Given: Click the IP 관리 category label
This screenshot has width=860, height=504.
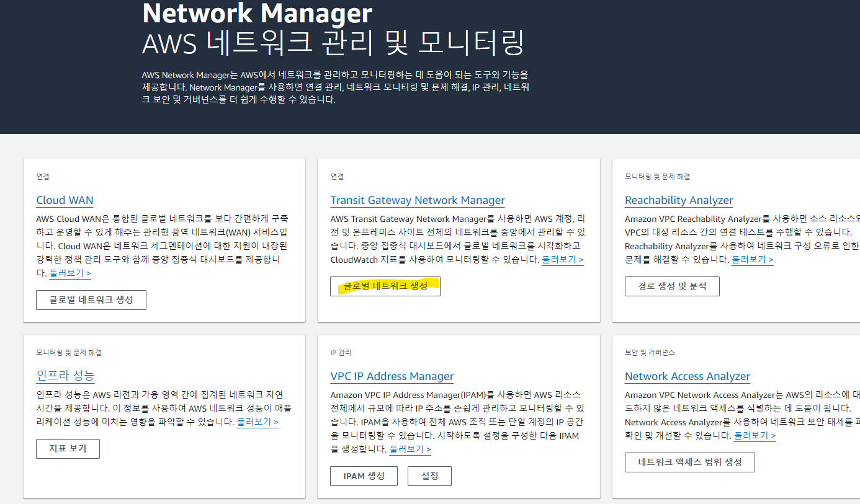Looking at the screenshot, I should [341, 353].
